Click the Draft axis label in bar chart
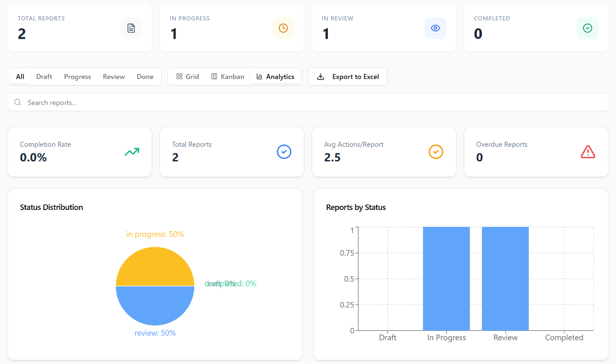This screenshot has width=616, height=364. coord(388,338)
